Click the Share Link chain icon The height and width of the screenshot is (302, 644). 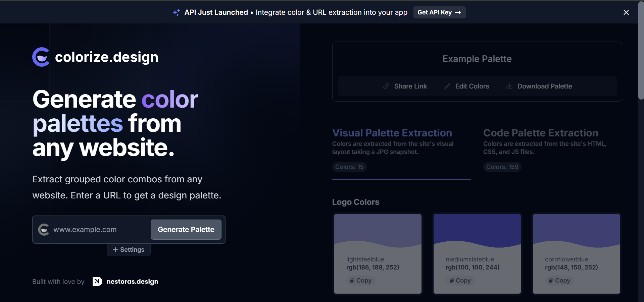pos(386,86)
